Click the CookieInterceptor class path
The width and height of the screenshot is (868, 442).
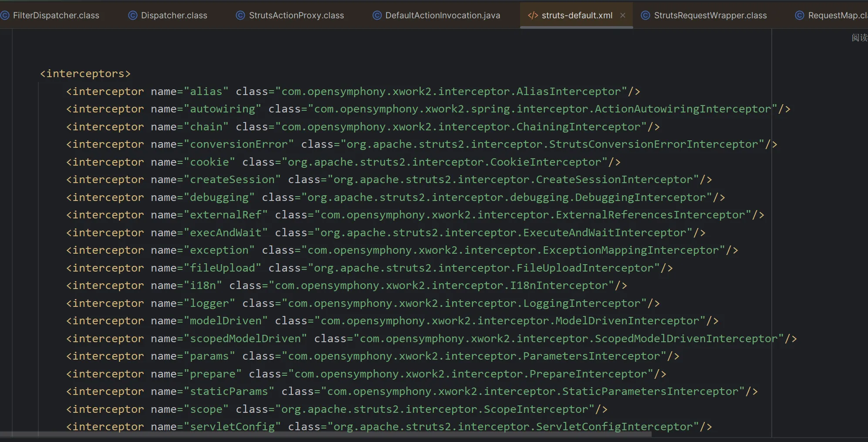tap(445, 162)
